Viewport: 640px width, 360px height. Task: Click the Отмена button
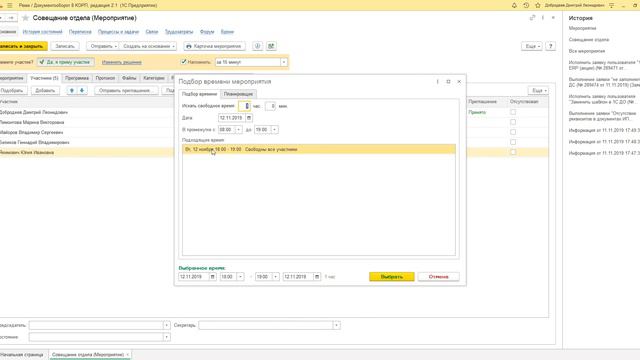pyautogui.click(x=438, y=277)
